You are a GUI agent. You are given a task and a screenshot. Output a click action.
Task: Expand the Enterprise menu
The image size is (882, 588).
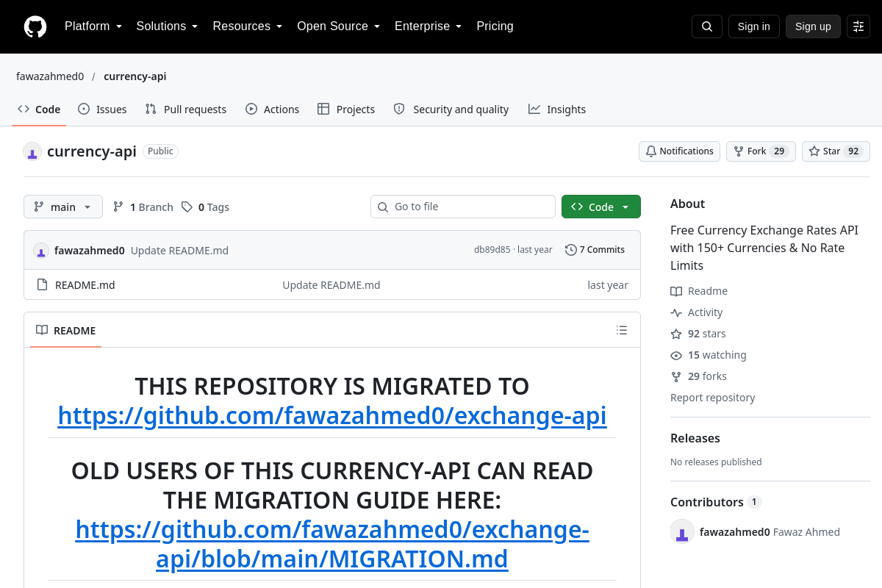pos(429,26)
